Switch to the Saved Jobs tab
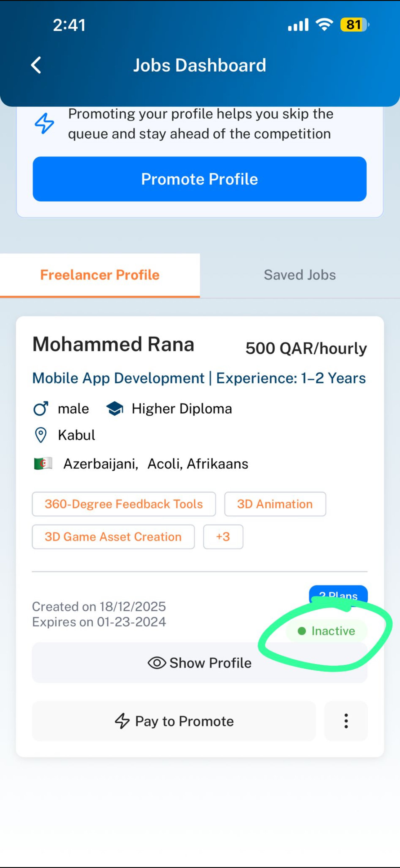The image size is (400, 868). click(300, 275)
